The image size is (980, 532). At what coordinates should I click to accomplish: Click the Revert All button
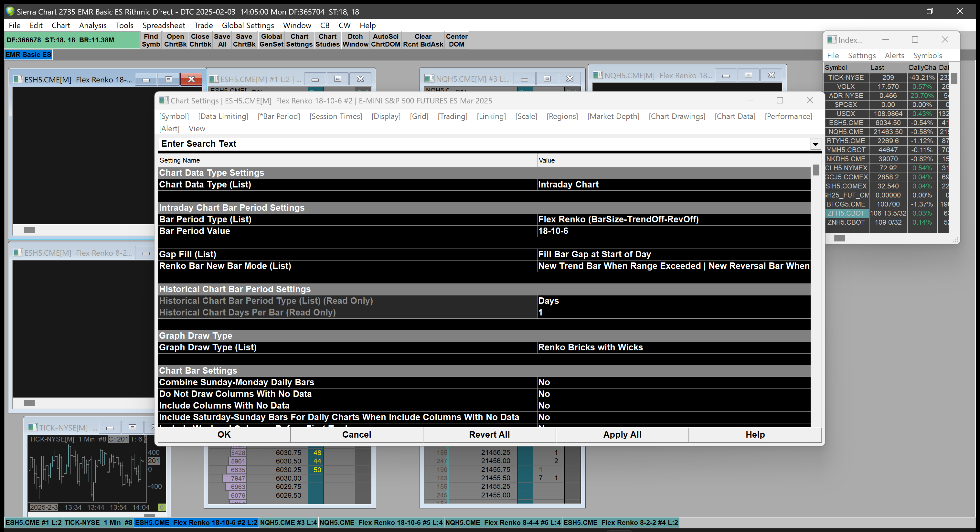coord(489,435)
